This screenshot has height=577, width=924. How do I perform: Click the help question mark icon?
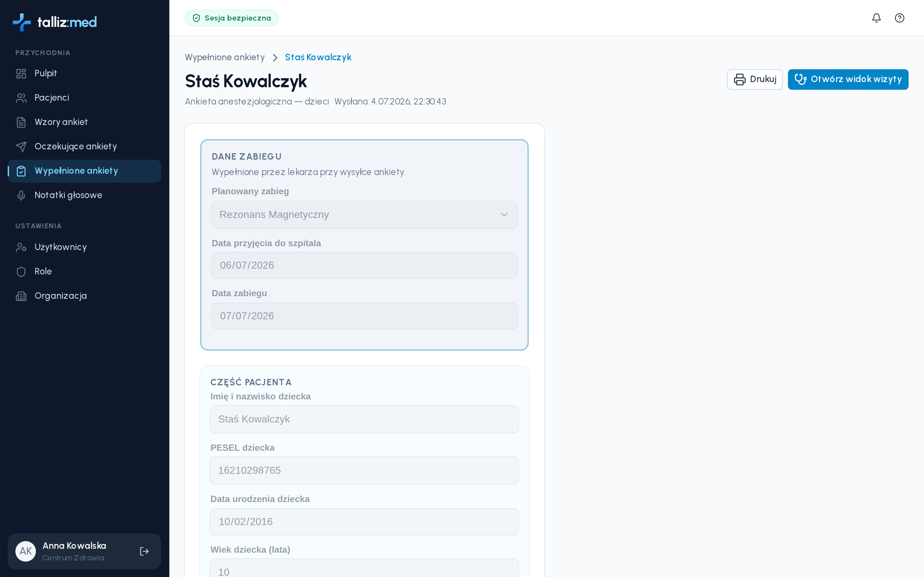tap(899, 18)
